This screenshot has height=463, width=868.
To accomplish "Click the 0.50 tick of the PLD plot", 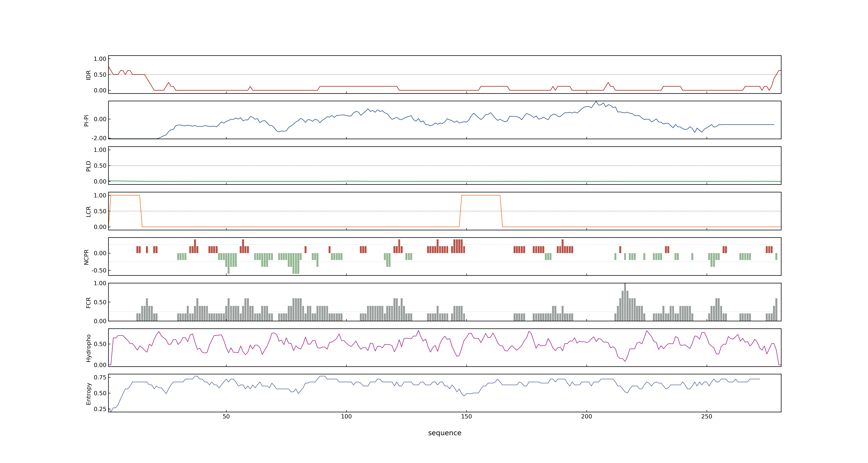I will point(100,166).
